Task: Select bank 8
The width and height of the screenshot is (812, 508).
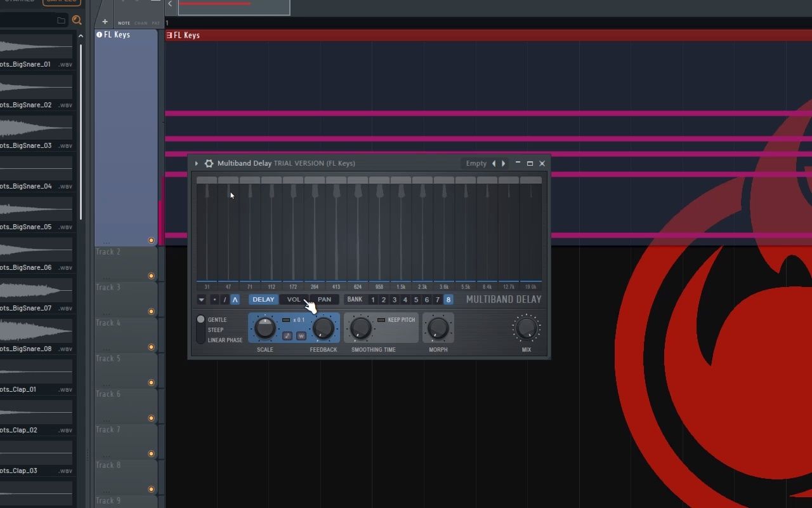Action: click(x=449, y=300)
